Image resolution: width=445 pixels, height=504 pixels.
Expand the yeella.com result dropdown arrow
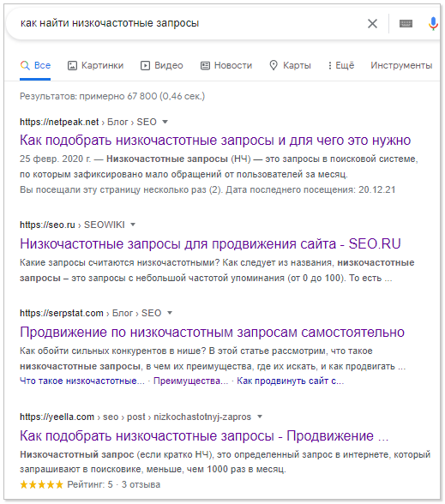pyautogui.click(x=260, y=417)
